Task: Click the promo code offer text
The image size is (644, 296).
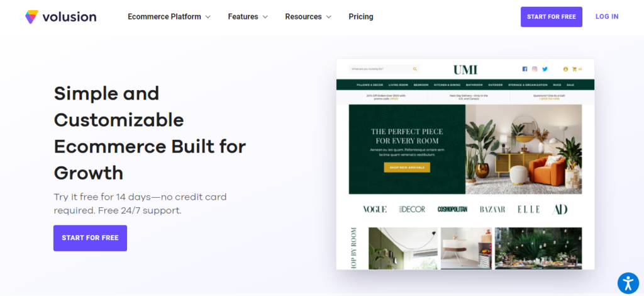Action: 386,97
